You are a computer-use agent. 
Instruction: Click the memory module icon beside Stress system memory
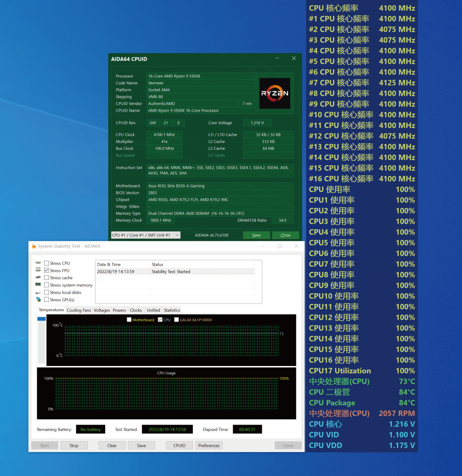coord(38,285)
